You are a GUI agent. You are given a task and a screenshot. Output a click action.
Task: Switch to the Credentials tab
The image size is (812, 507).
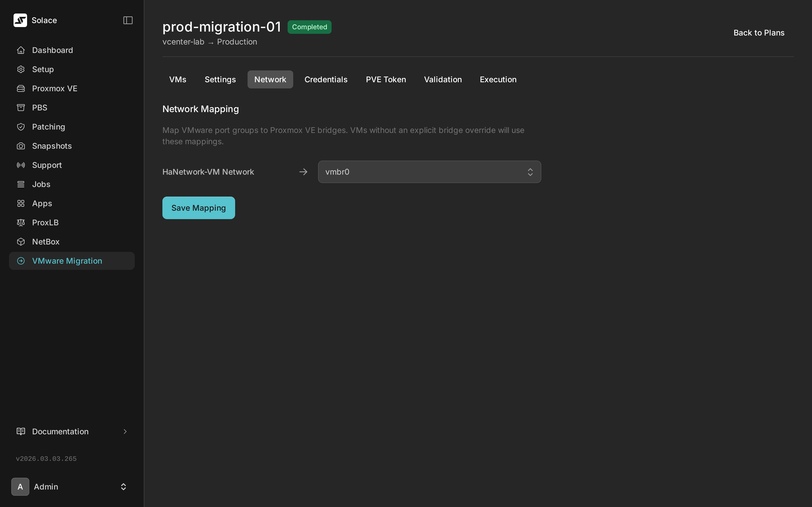[x=325, y=79]
